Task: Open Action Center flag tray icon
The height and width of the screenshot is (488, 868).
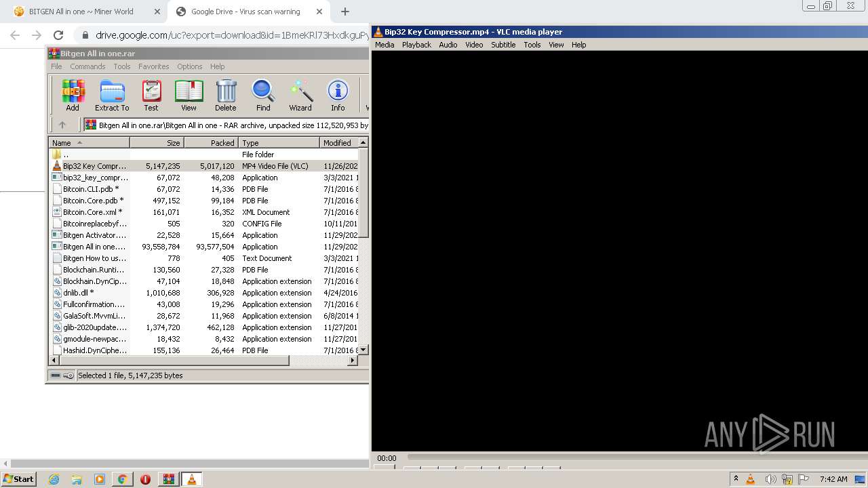Action: [x=804, y=479]
